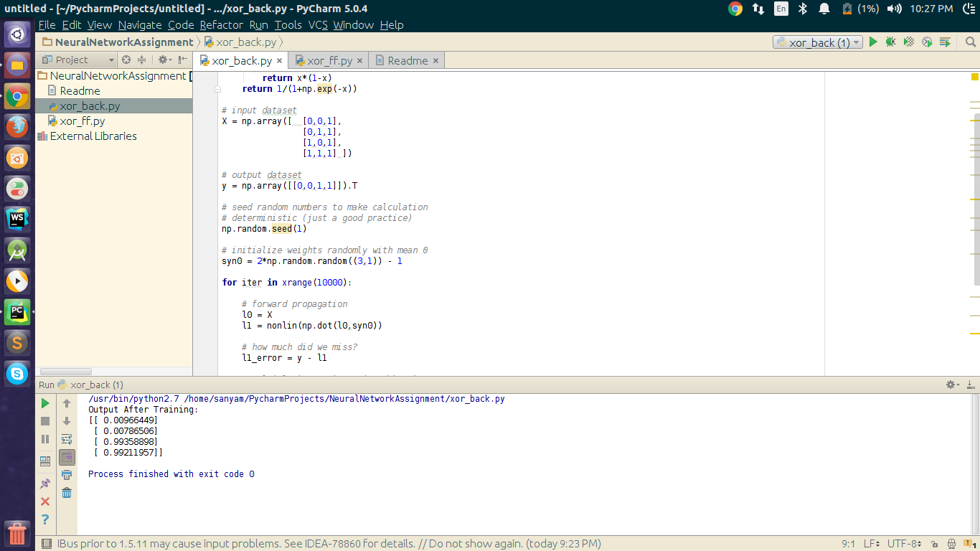Image resolution: width=980 pixels, height=551 pixels.
Task: Hide the Run tool window
Action: 970,385
